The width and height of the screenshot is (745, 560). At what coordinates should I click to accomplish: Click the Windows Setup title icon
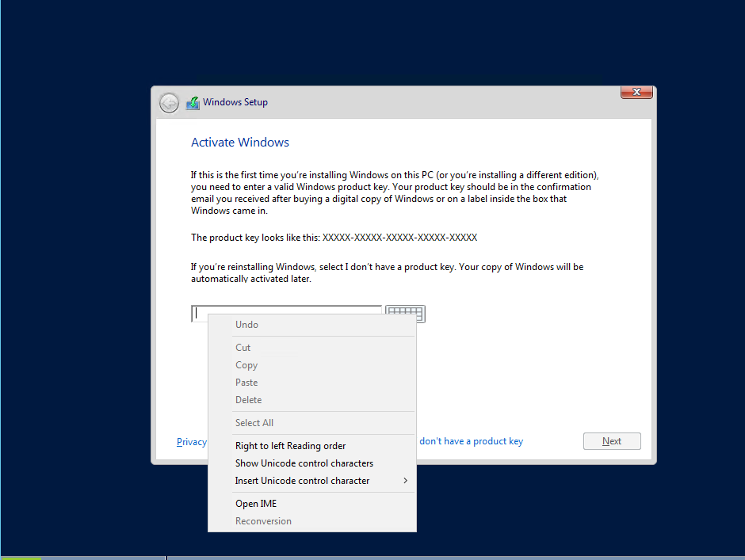coord(193,103)
